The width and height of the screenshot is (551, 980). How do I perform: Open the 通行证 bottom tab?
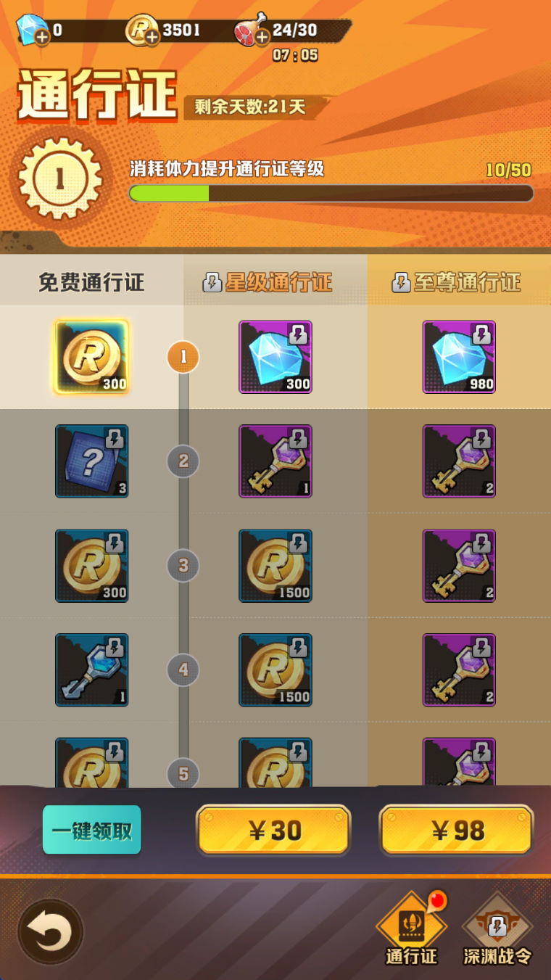412,930
